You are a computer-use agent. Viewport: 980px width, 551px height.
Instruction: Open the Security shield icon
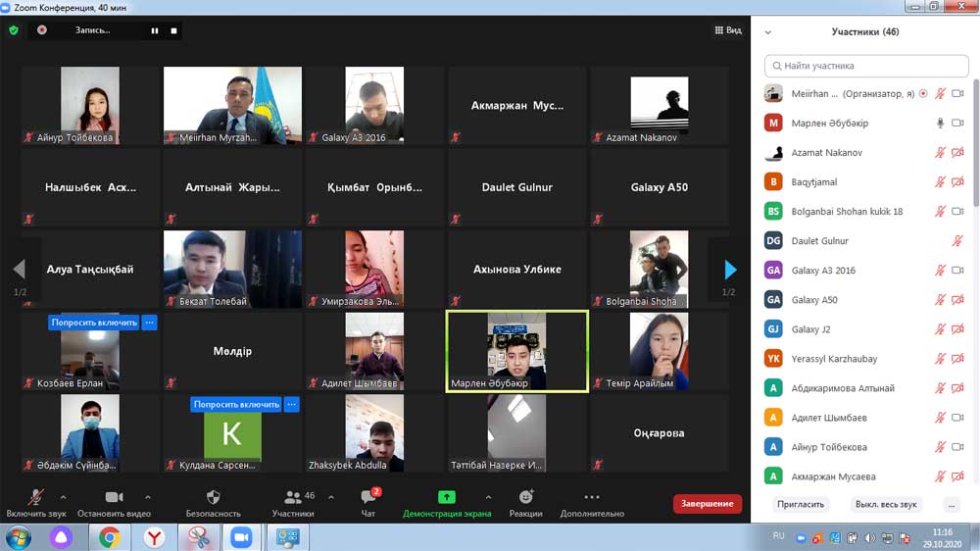pyautogui.click(x=213, y=498)
